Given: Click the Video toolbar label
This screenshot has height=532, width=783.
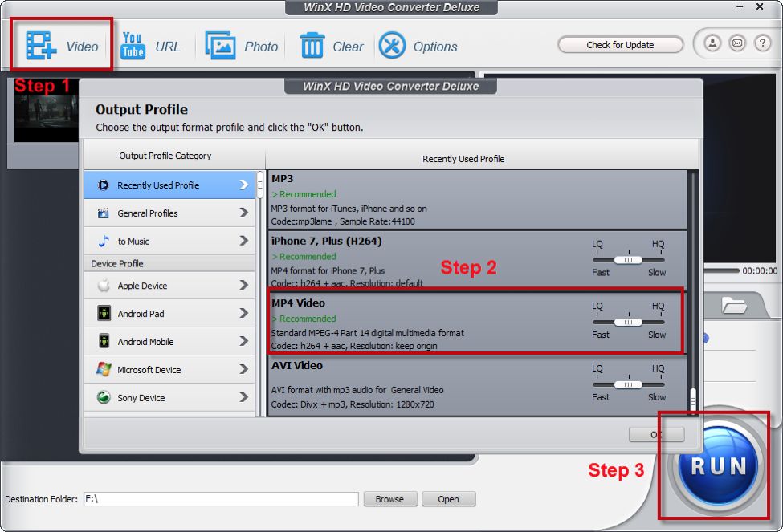Looking at the screenshot, I should pyautogui.click(x=82, y=47).
